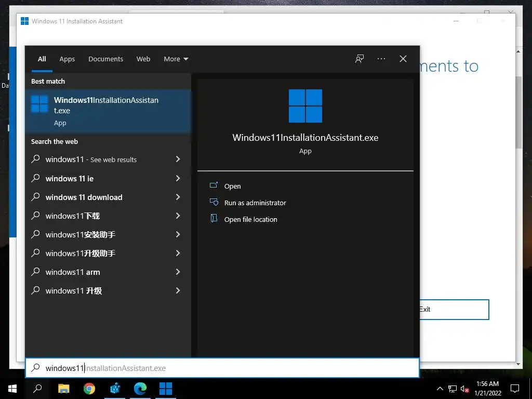
Task: Select 'windows11安装助手' web suggestion
Action: coord(108,234)
